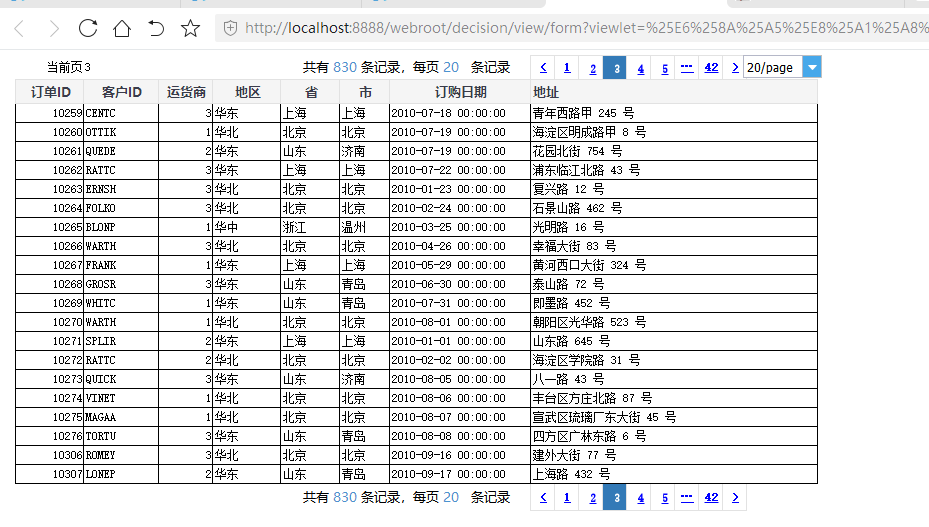Viewport: 929px width, 527px height.
Task: Click the 订单ID column header
Action: coord(50,92)
